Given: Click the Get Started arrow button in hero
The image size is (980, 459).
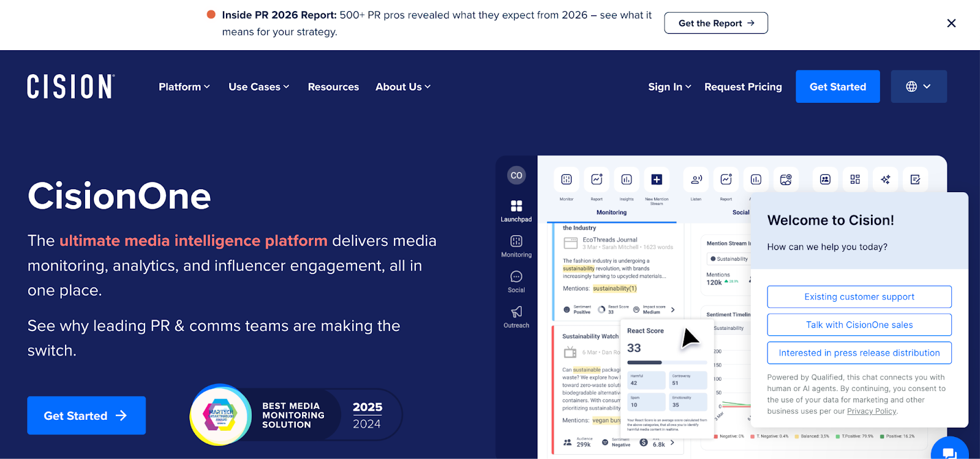Looking at the screenshot, I should 86,416.
